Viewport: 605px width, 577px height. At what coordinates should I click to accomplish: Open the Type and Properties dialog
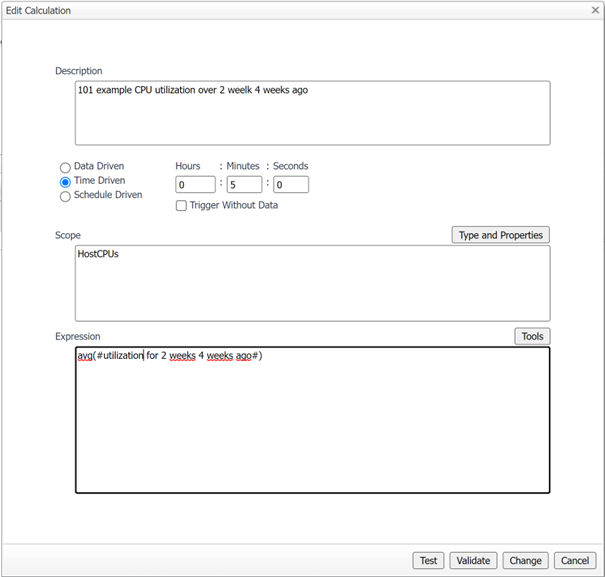pyautogui.click(x=500, y=235)
